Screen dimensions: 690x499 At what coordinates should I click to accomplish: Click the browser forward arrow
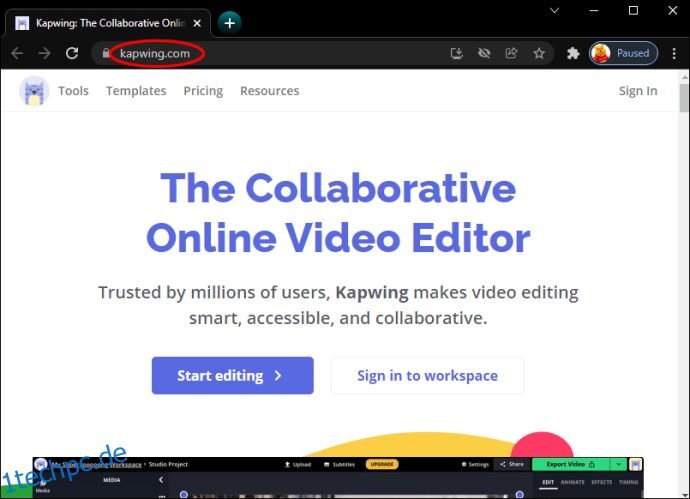(44, 53)
